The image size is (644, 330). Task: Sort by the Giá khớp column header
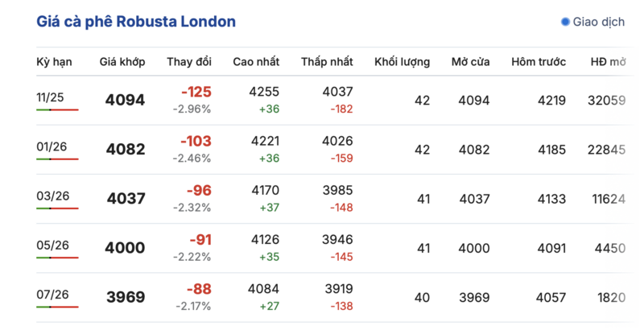point(122,62)
